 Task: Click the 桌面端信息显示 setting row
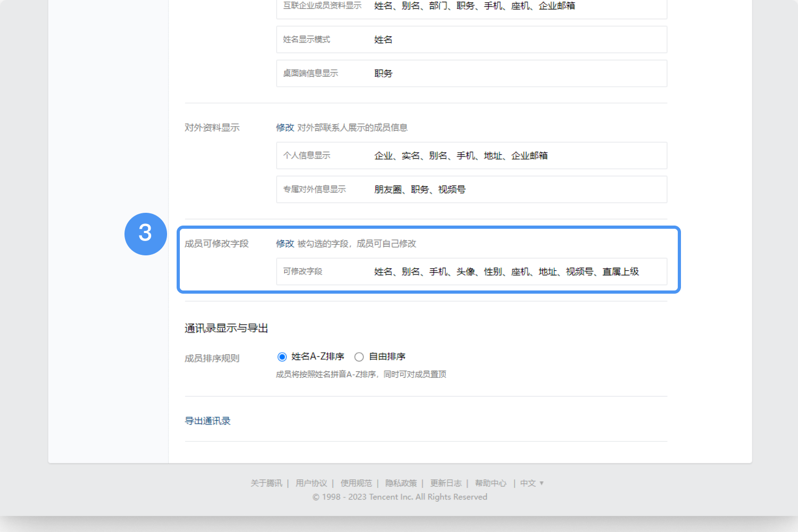point(471,73)
